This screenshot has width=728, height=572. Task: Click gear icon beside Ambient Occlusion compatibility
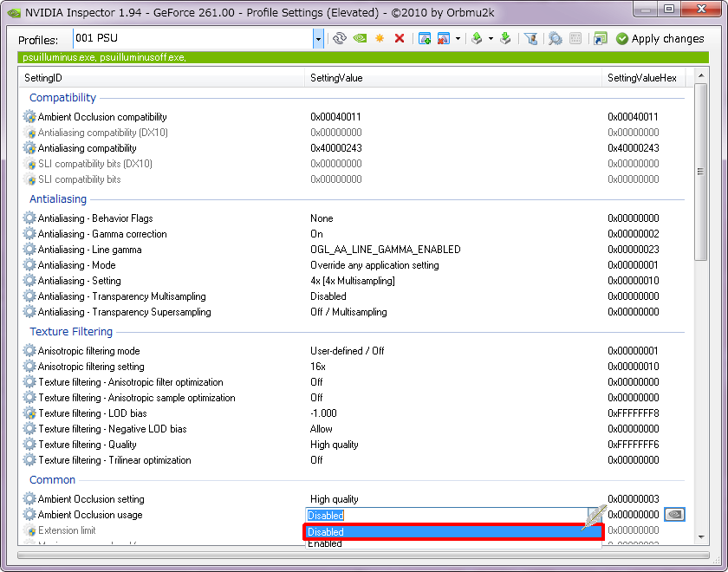click(29, 116)
